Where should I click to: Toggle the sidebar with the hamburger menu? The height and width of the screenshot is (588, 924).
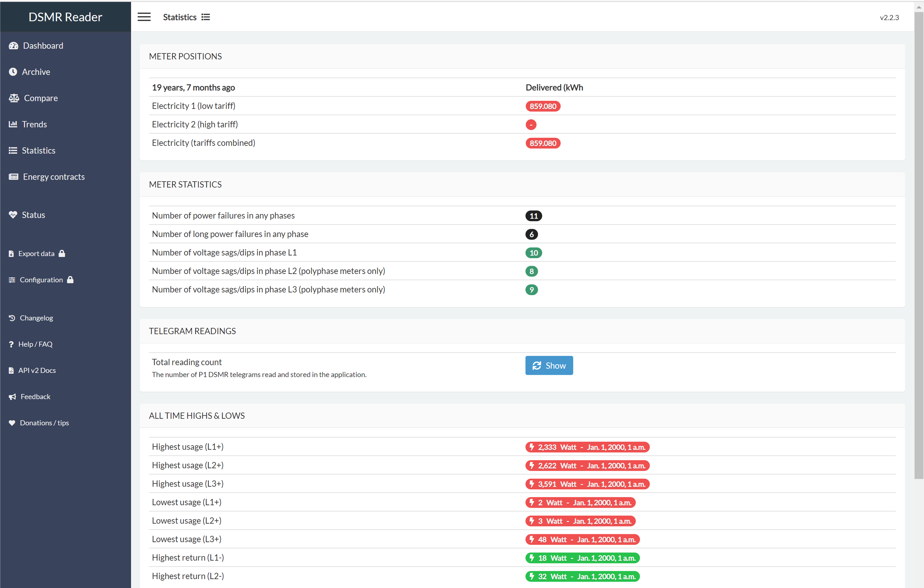[x=144, y=17]
